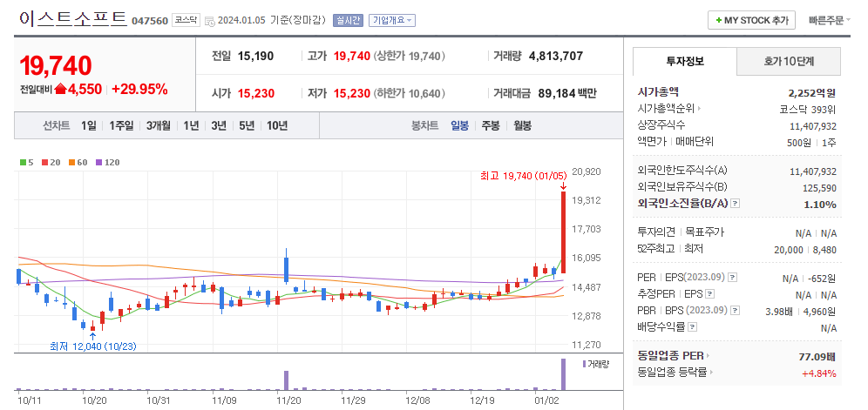Switch to the 호가10단계 tab

click(789, 61)
